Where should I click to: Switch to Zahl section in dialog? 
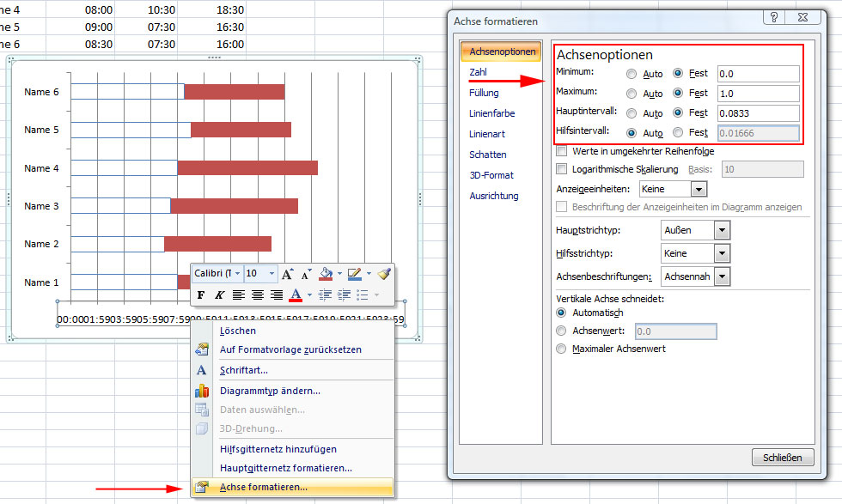point(478,72)
